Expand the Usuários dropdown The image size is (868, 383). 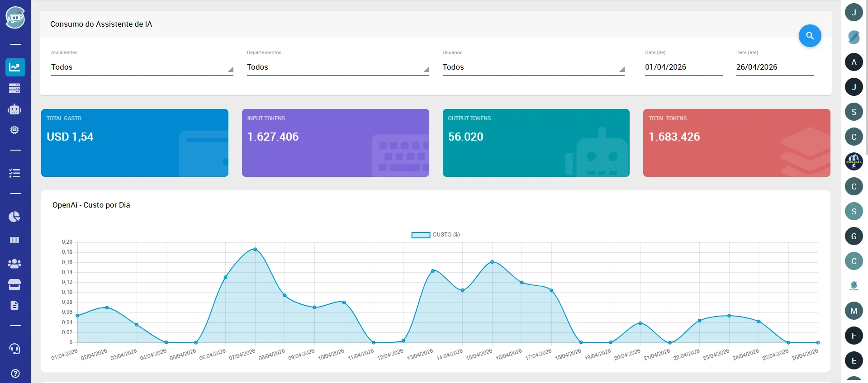click(x=534, y=67)
